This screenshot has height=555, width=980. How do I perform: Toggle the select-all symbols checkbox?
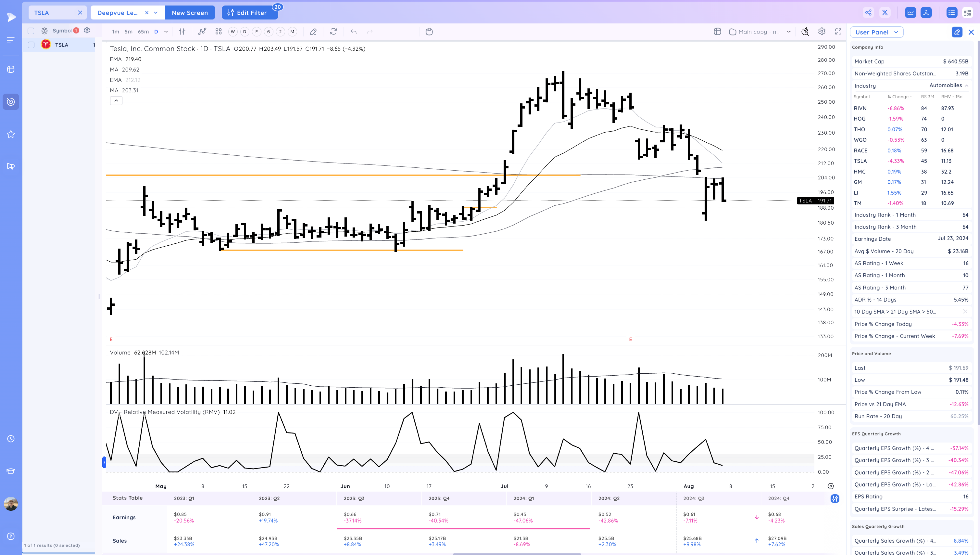coord(31,31)
